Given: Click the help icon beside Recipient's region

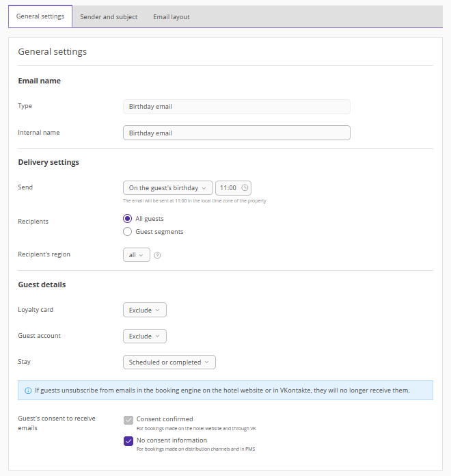Looking at the screenshot, I should click(157, 255).
